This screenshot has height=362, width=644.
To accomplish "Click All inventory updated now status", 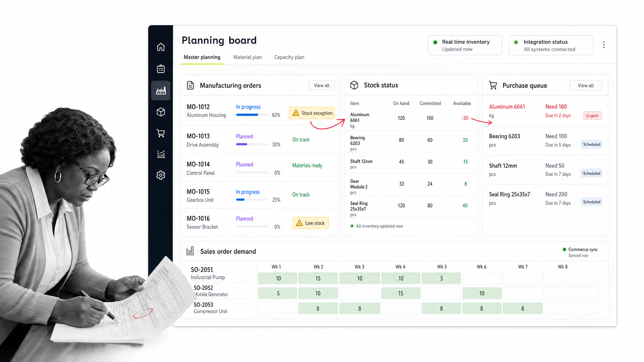I will pyautogui.click(x=377, y=226).
